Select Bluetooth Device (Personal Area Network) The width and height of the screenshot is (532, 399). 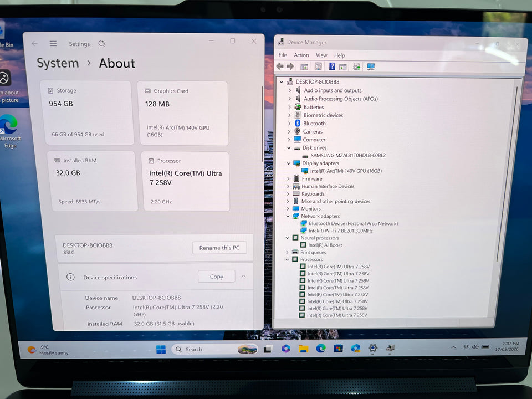point(353,223)
